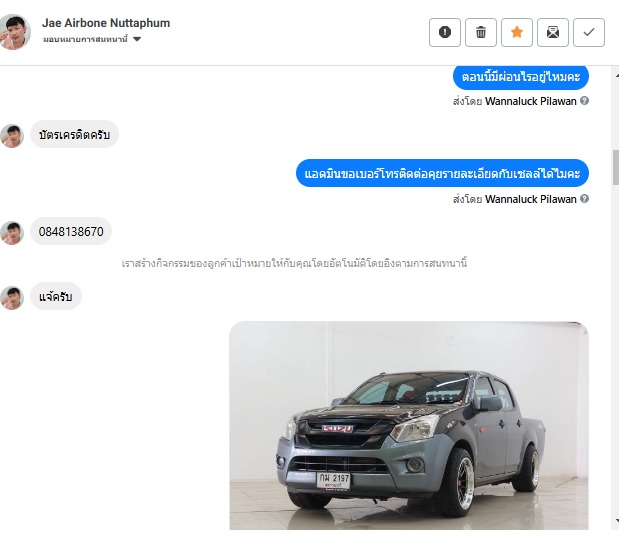Delete the conversation with the trash icon
The image size is (619, 536).
pos(480,32)
